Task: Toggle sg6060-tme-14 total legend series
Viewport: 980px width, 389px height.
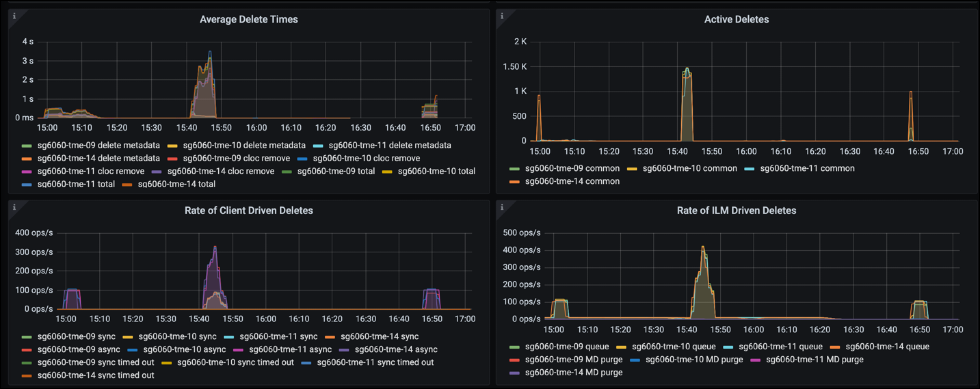Action: pos(176,184)
